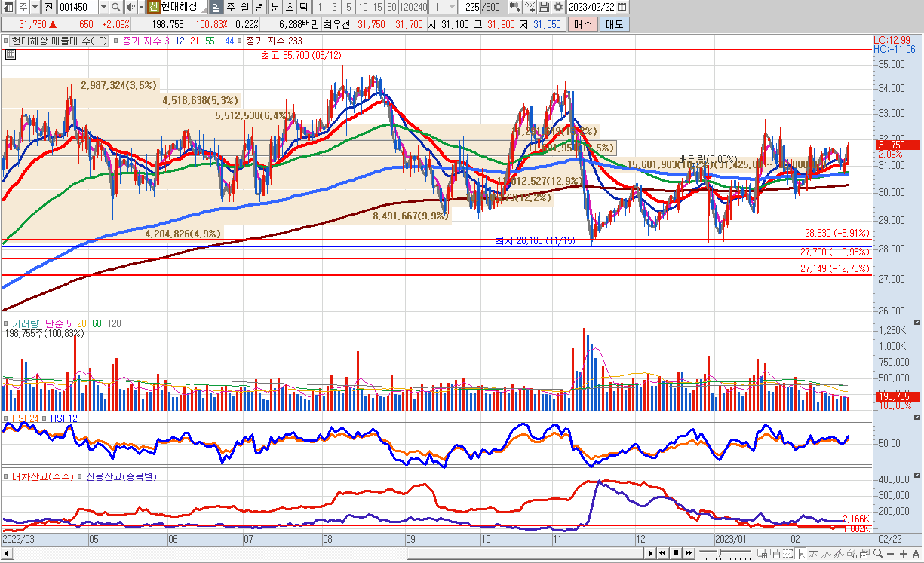Toggle the daily (일) chart period
924x563 pixels.
[x=216, y=7]
